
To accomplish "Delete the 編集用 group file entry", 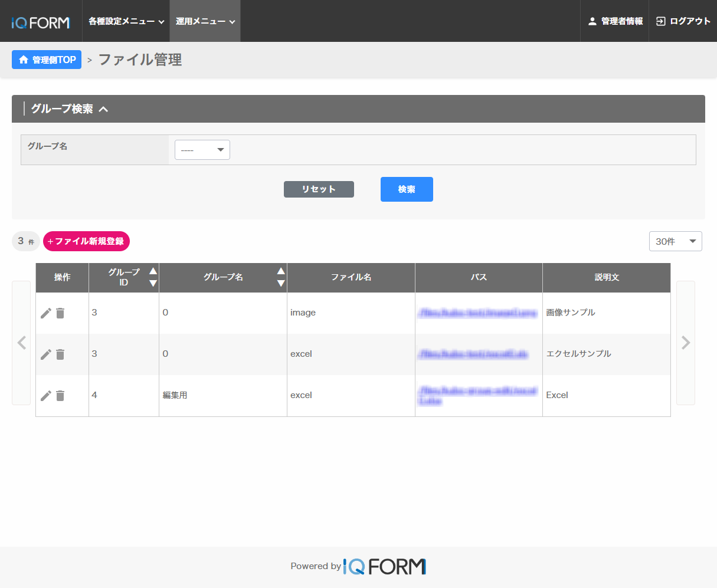I will point(60,396).
